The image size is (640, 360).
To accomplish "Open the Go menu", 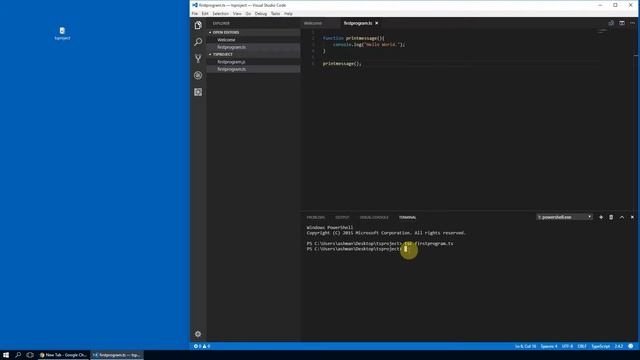I will tap(248, 13).
